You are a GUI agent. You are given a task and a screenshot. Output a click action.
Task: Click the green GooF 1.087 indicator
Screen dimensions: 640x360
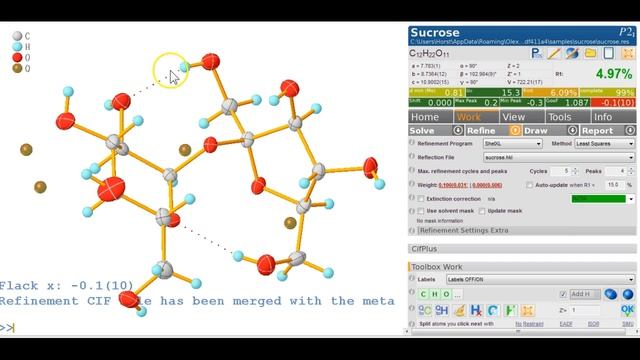click(567, 102)
